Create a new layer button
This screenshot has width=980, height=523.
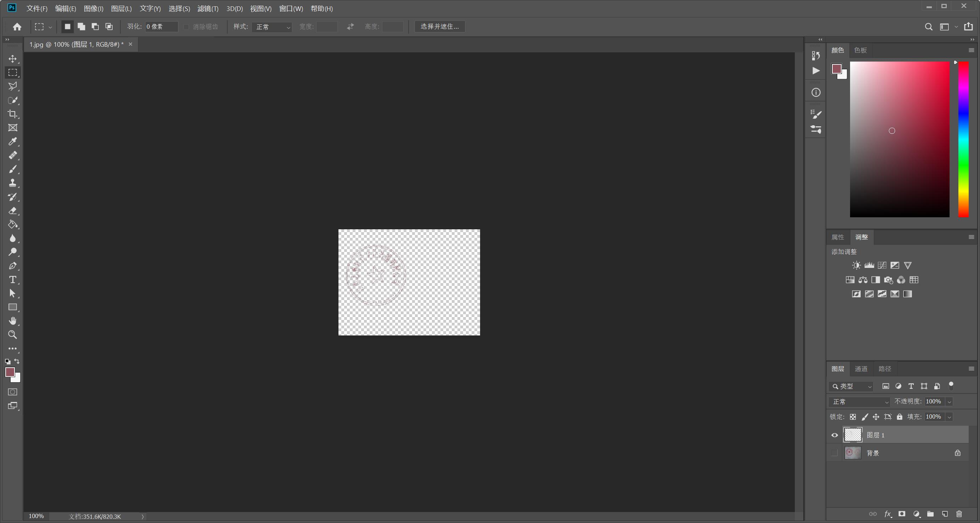click(945, 514)
